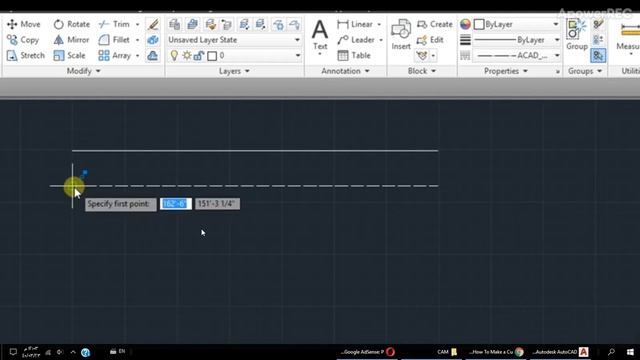Click the Group tool
Viewport: 640px width, 360px height.
(x=577, y=35)
